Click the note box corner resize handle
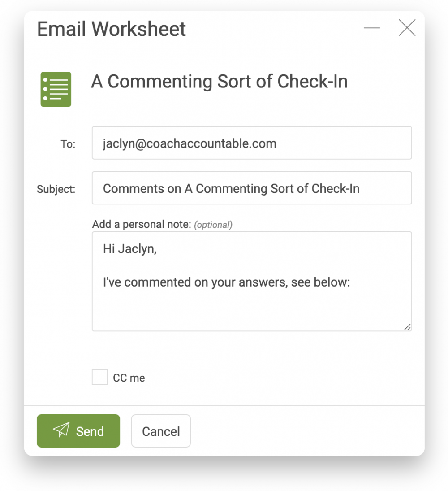 407,327
